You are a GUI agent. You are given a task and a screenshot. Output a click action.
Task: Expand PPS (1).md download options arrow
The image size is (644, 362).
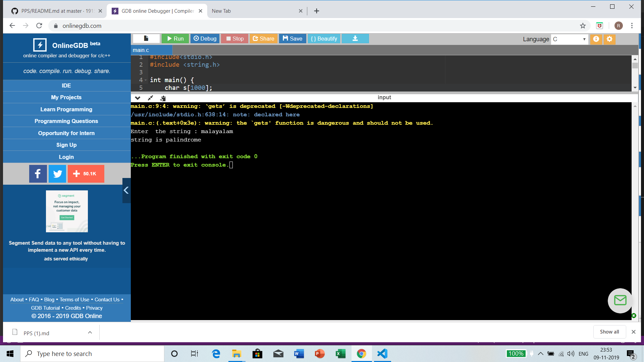point(90,333)
